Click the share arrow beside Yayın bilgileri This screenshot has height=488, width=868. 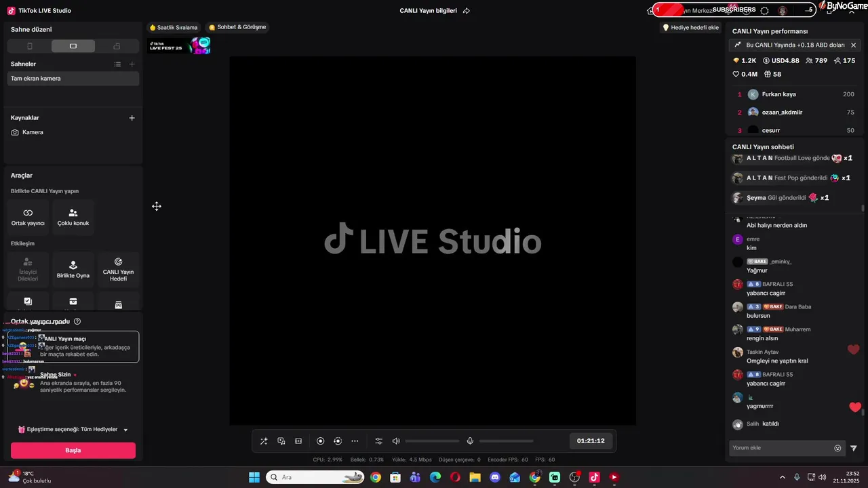pyautogui.click(x=467, y=11)
